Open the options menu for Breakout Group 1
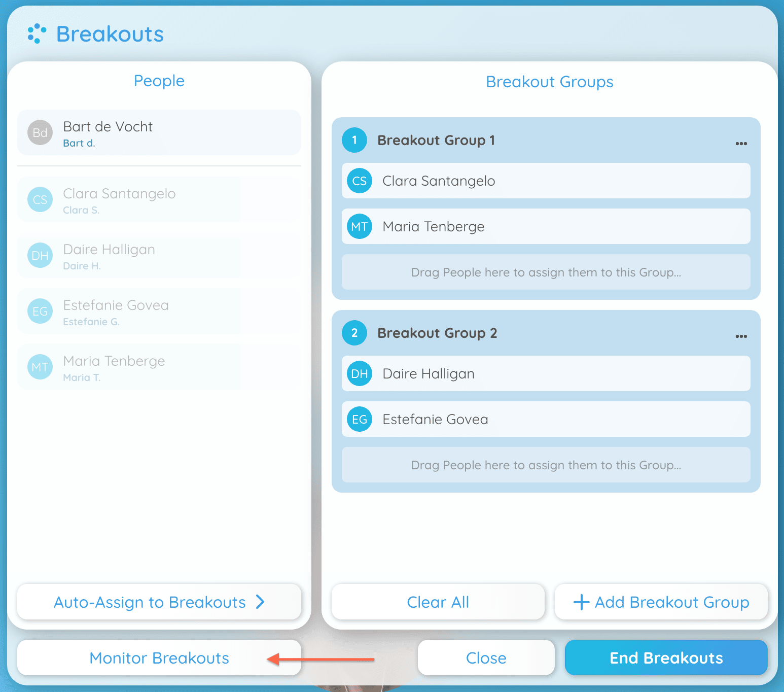 741,144
